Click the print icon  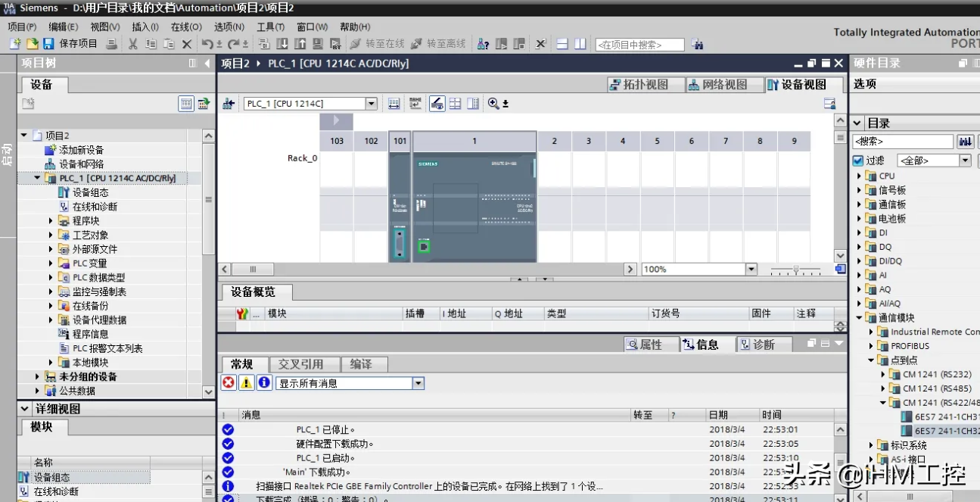(112, 44)
